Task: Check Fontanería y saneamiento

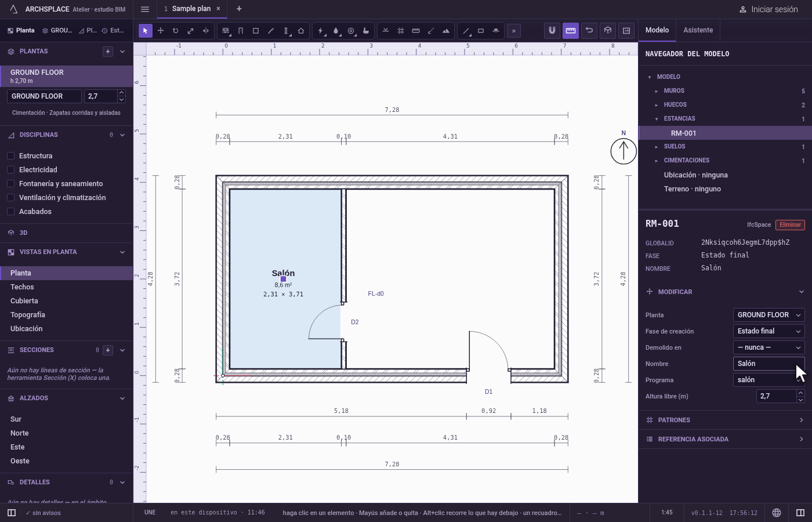Action: tap(10, 184)
